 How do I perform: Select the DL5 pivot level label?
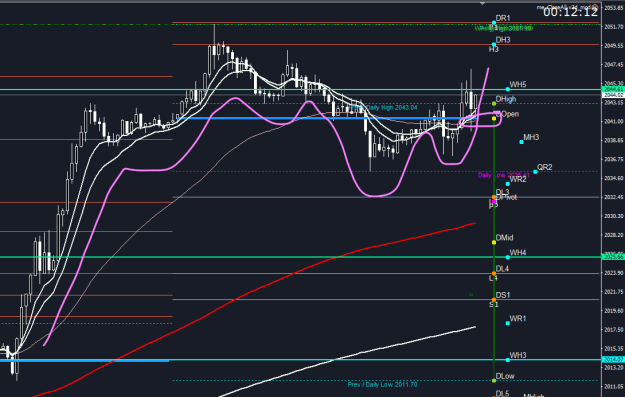pos(502,393)
